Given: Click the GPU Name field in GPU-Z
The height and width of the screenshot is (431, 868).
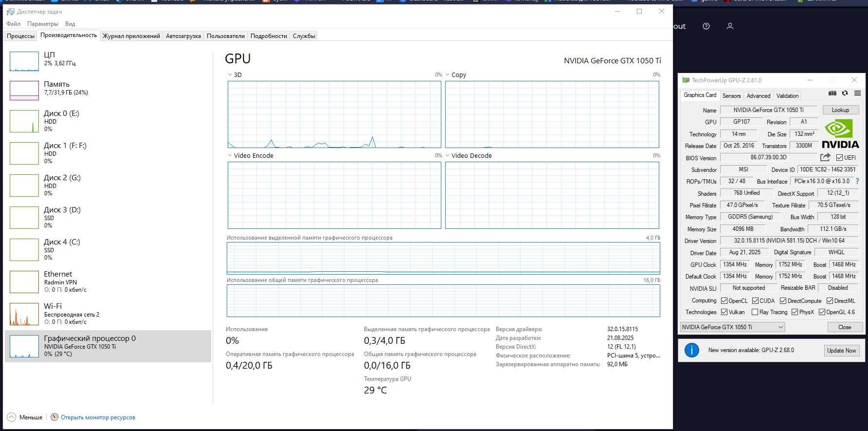Looking at the screenshot, I should pyautogui.click(x=768, y=110).
